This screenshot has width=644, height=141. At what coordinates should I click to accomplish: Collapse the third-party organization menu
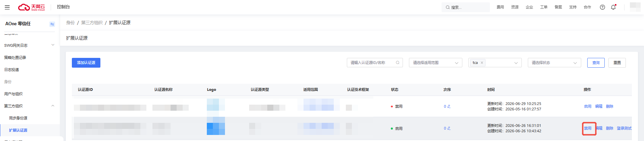[x=53, y=106]
